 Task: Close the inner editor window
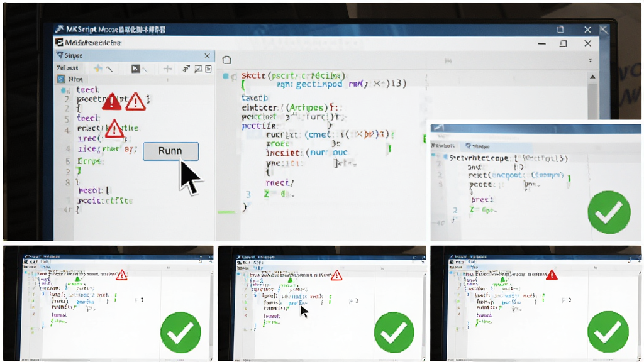[x=588, y=43]
